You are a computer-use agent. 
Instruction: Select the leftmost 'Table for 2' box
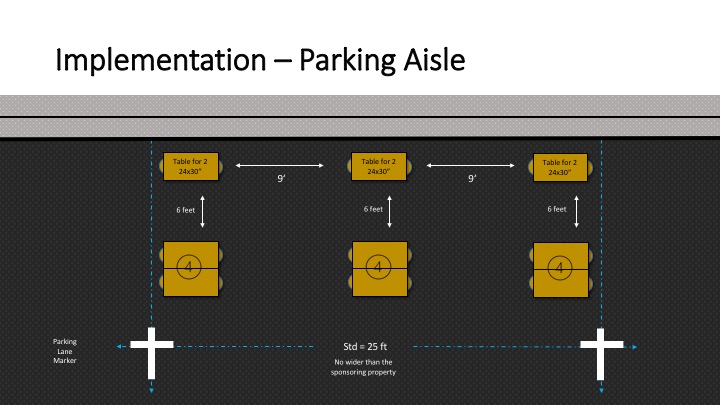tap(191, 166)
